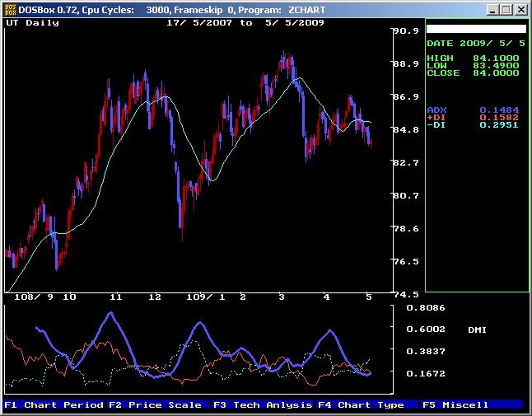Click the month 2 time axis label

point(243,297)
